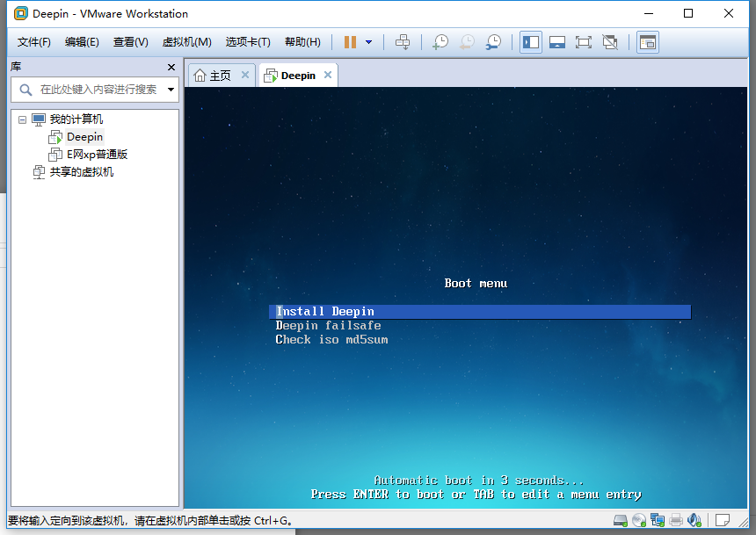The image size is (756, 535).
Task: Open the 帮助(H) menu
Action: [x=302, y=42]
